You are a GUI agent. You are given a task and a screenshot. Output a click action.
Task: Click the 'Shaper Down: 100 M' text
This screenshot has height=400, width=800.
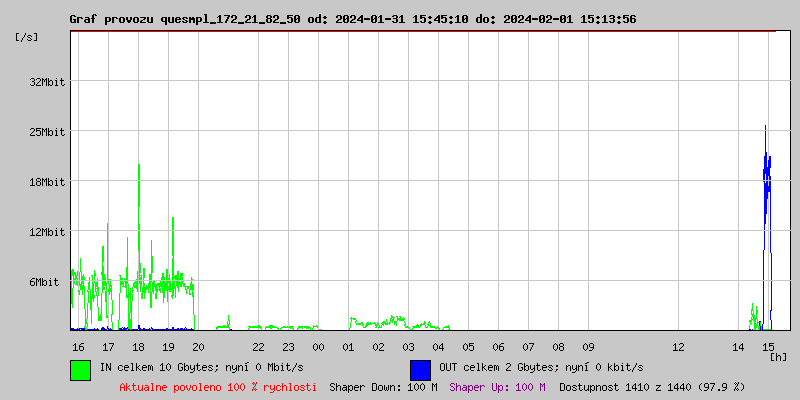point(383,387)
